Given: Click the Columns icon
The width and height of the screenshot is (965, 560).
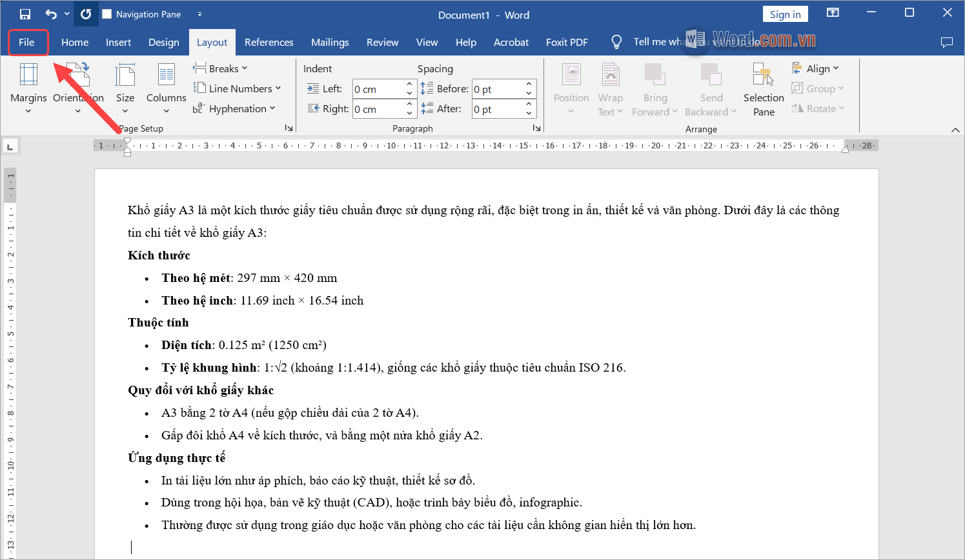Looking at the screenshot, I should (166, 81).
